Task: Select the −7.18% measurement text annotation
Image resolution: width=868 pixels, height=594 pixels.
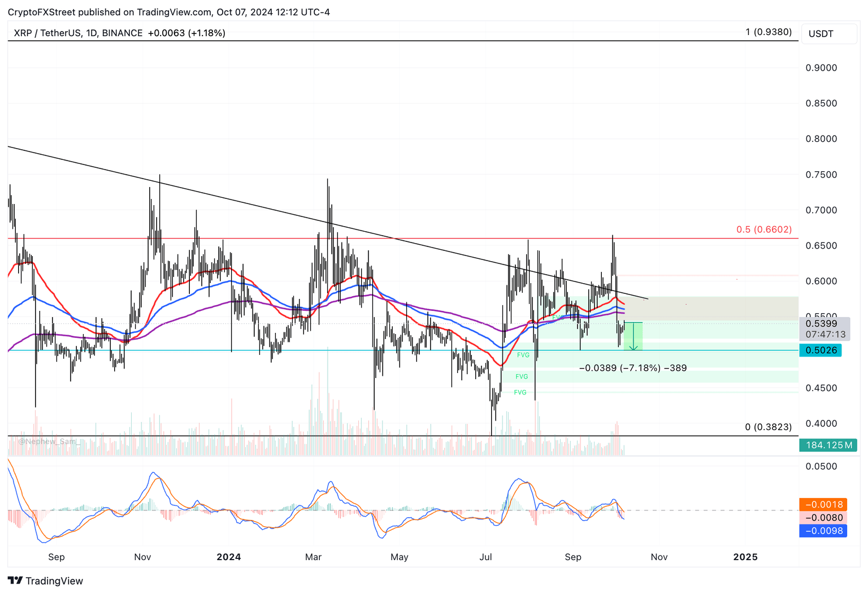Action: (633, 368)
